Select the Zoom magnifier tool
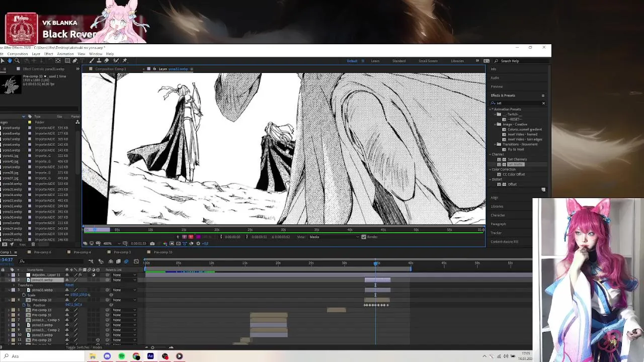 pyautogui.click(x=17, y=61)
